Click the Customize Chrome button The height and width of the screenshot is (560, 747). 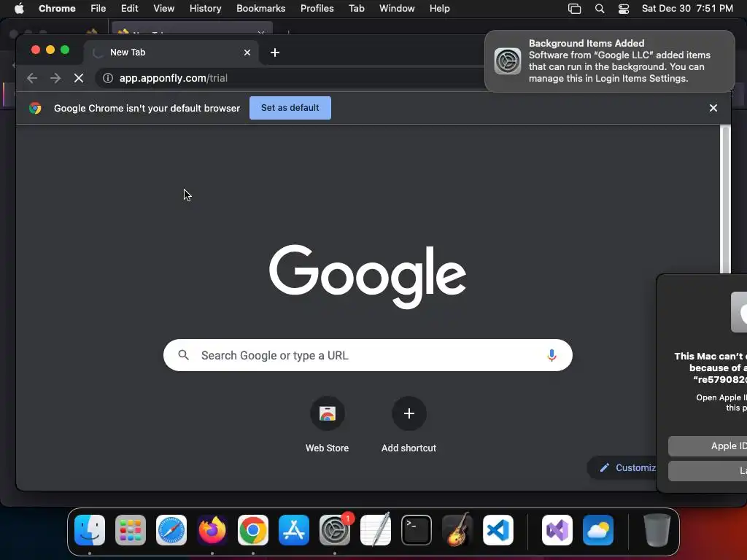click(622, 467)
